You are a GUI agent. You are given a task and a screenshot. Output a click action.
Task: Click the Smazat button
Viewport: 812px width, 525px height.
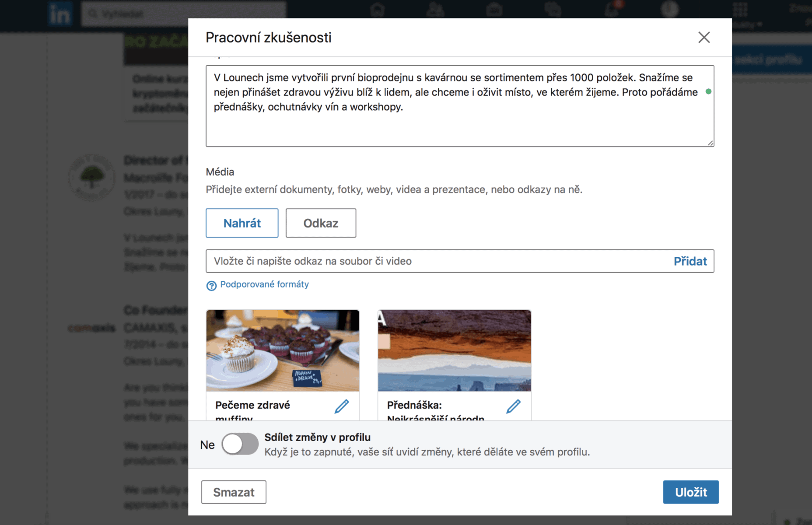pyautogui.click(x=234, y=492)
